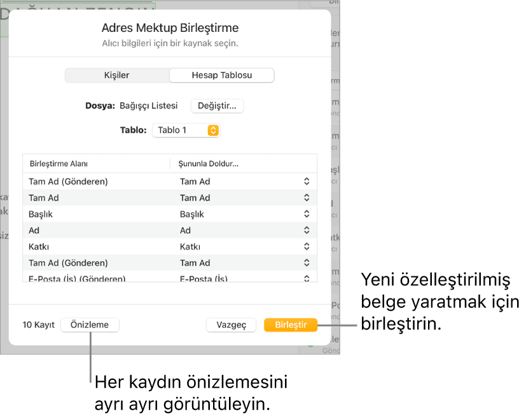Click the orange Birleştir button
The image size is (526, 420).
291,325
